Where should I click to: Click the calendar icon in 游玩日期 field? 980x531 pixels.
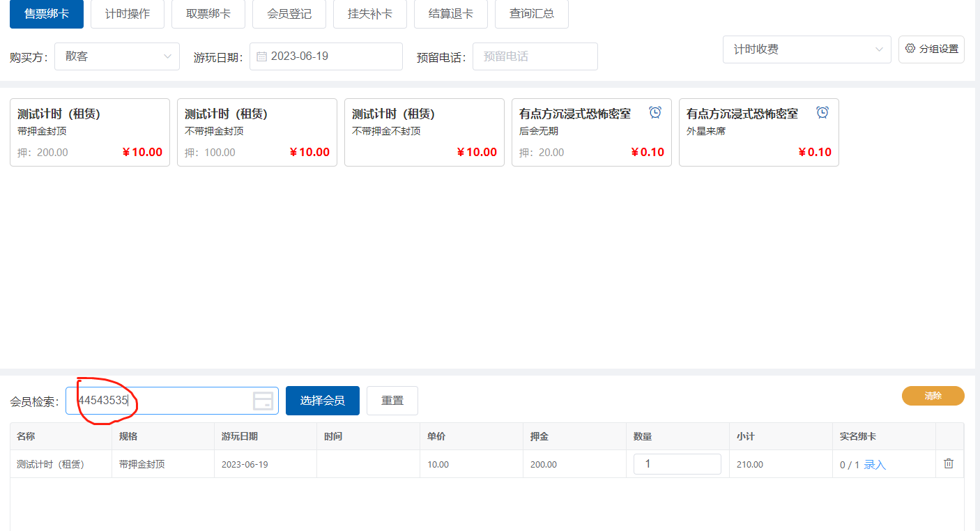pyautogui.click(x=262, y=56)
